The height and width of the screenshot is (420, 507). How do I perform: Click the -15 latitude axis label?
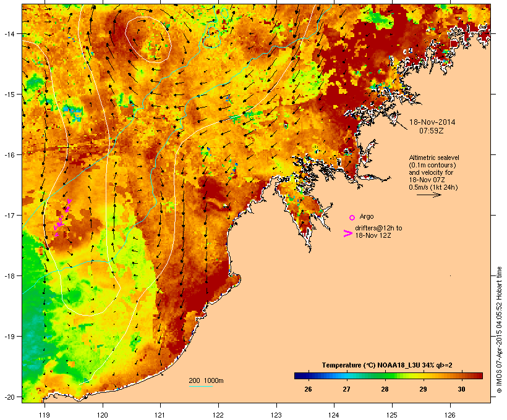click(x=9, y=94)
